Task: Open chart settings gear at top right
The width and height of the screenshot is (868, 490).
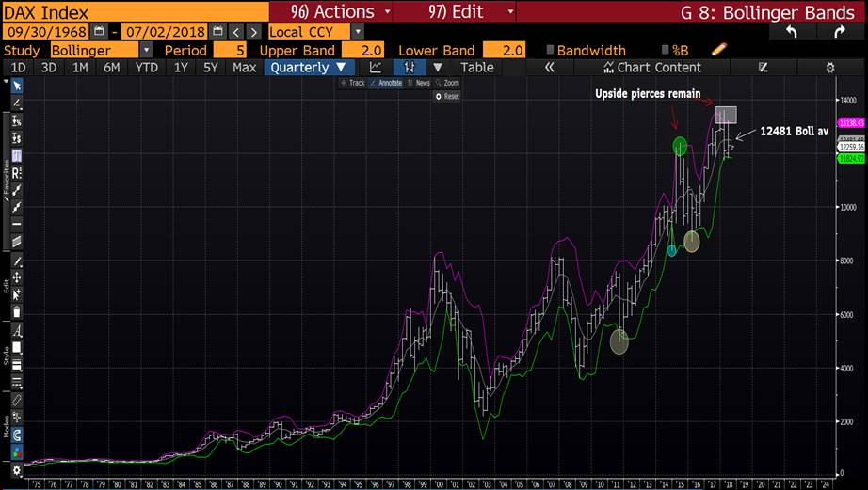Action: tap(829, 68)
